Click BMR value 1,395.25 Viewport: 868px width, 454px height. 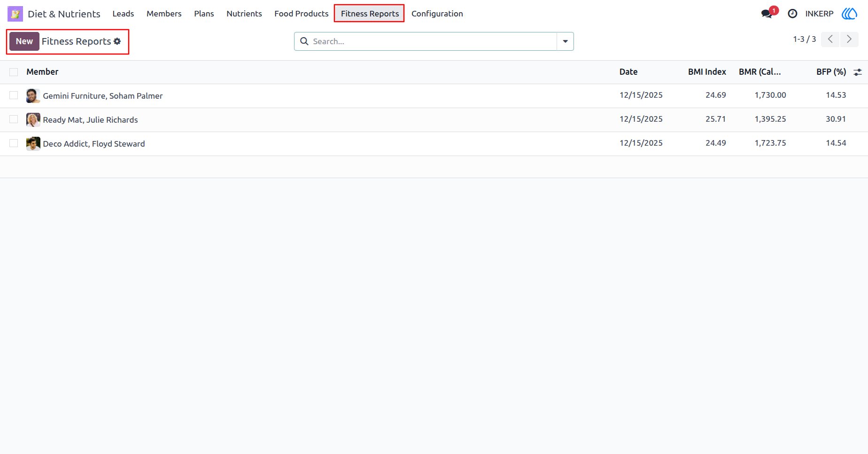tap(770, 119)
